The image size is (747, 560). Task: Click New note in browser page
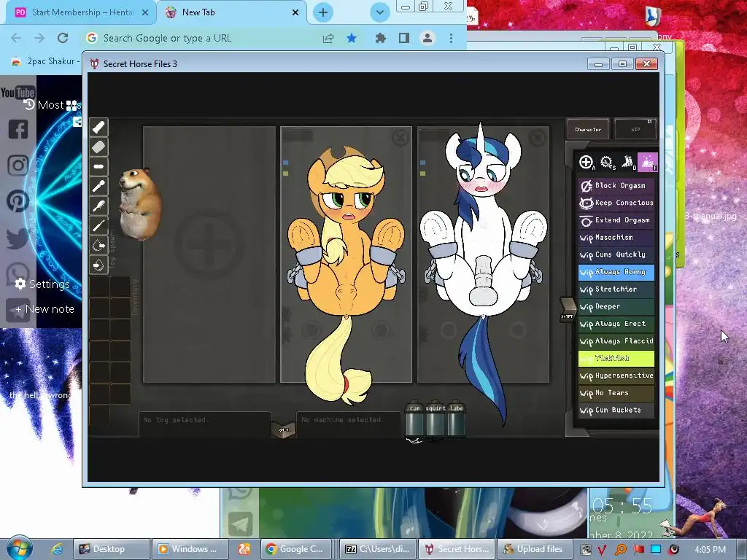point(44,309)
